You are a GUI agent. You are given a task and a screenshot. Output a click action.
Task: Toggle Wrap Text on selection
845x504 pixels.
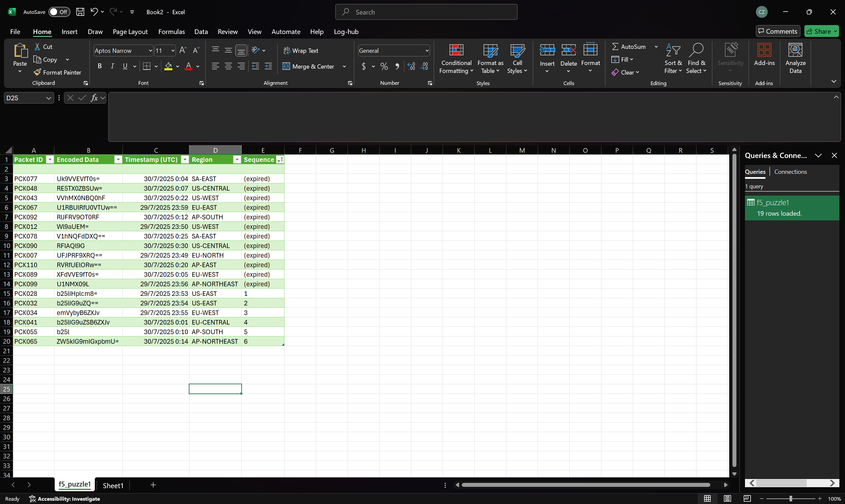[301, 50]
